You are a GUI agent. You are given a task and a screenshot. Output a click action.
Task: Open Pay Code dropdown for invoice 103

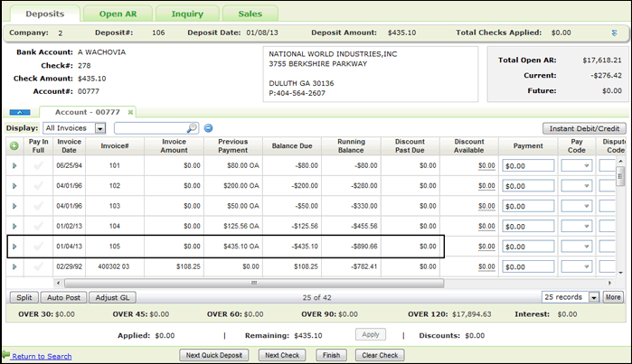coord(577,206)
